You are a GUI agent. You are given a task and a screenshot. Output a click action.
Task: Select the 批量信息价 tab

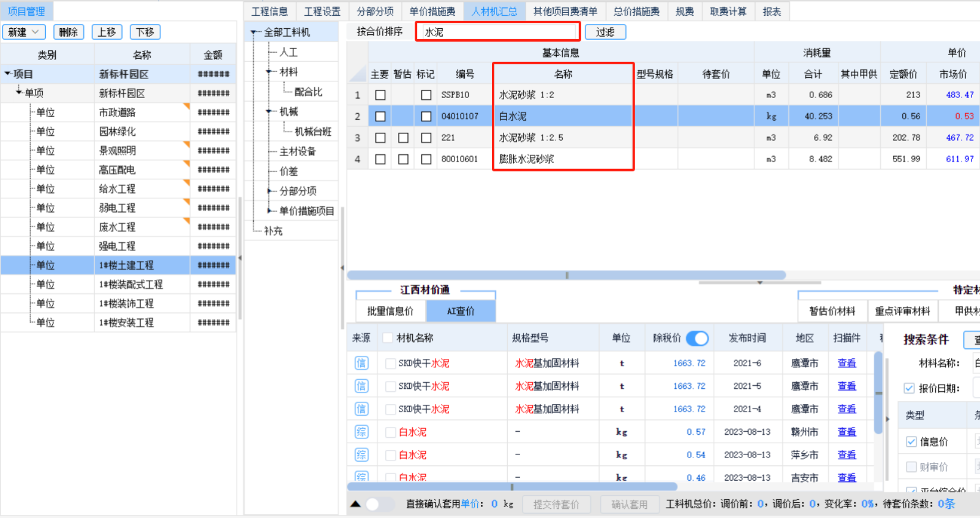tap(390, 311)
